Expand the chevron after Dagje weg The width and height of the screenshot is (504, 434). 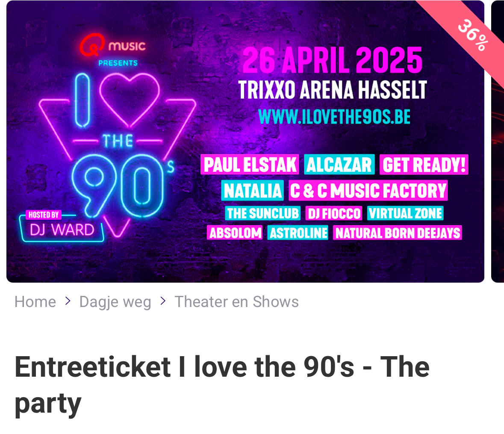tap(162, 301)
